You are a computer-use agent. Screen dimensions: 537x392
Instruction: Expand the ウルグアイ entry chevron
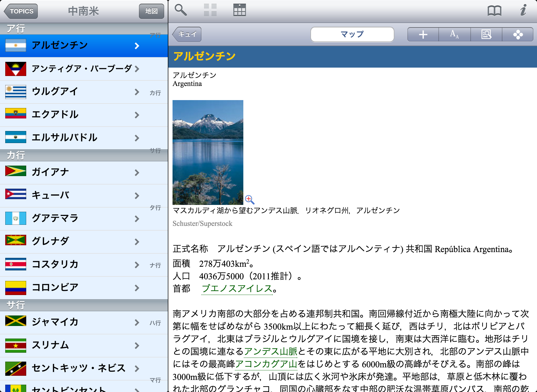(x=137, y=92)
